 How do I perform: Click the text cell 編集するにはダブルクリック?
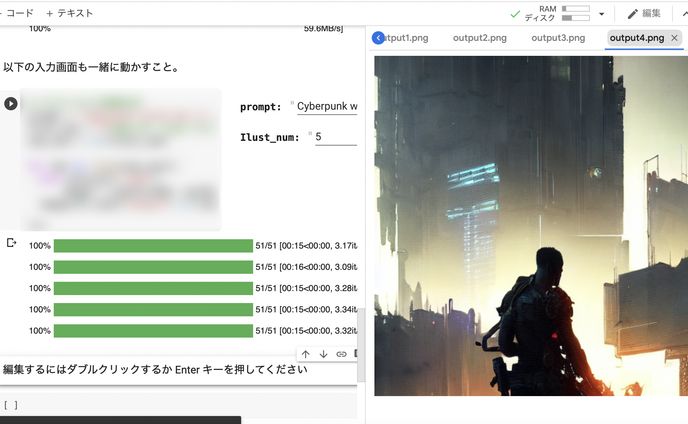pyautogui.click(x=154, y=370)
